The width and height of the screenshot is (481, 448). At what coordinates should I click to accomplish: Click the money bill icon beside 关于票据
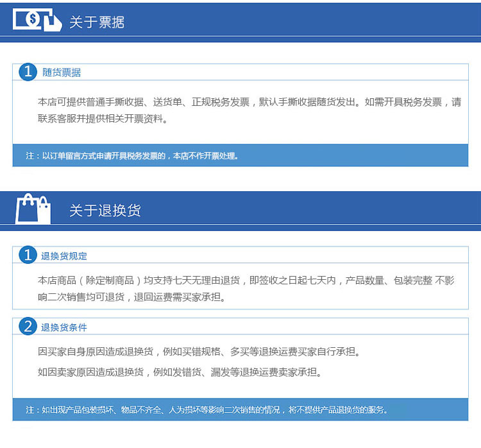(37, 20)
